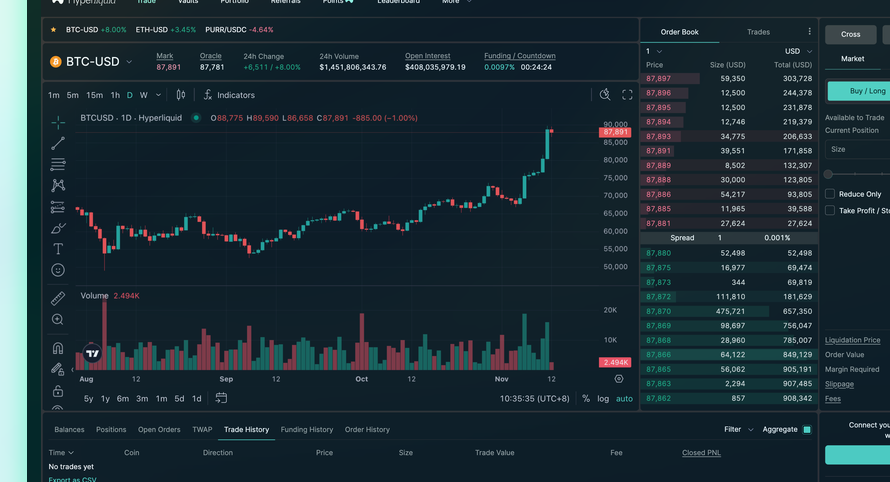
Task: Open the Positions tab
Action: point(111,429)
